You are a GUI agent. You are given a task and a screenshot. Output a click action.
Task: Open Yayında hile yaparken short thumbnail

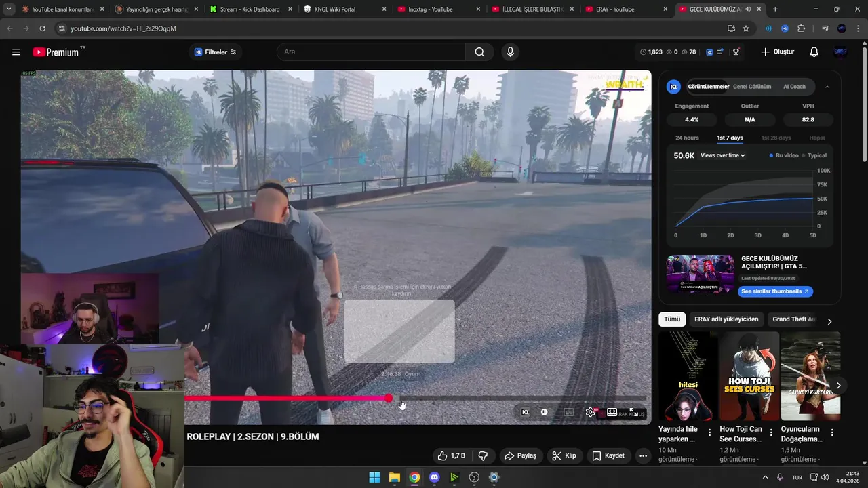(688, 376)
